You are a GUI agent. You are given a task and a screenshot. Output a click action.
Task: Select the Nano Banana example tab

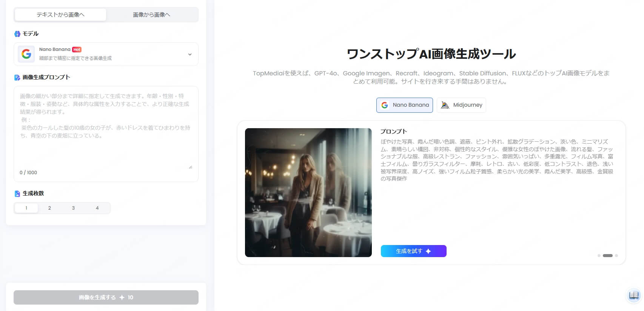pyautogui.click(x=405, y=105)
